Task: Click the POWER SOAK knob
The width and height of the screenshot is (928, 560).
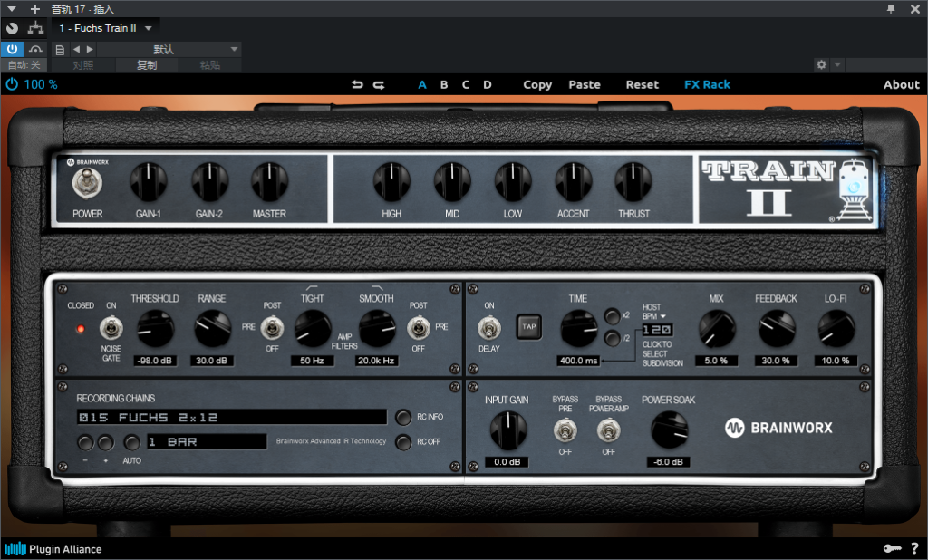Action: point(670,430)
